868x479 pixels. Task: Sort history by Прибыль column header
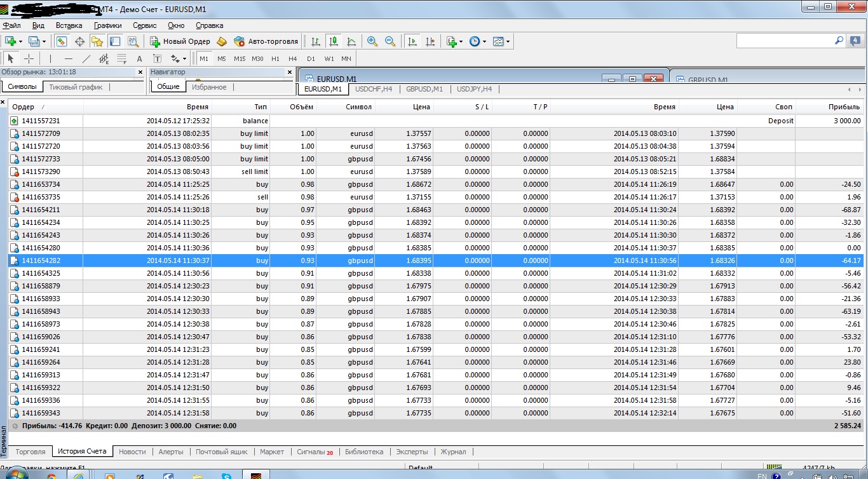click(844, 107)
